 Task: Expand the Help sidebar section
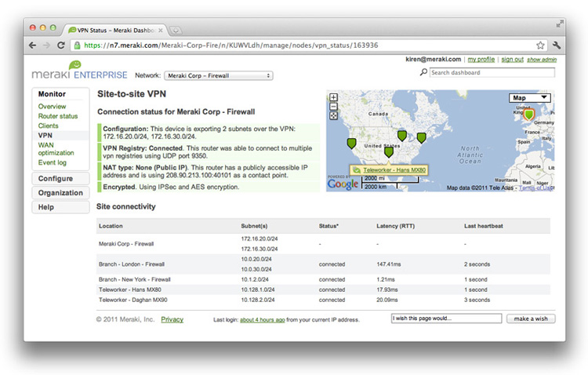pos(60,207)
